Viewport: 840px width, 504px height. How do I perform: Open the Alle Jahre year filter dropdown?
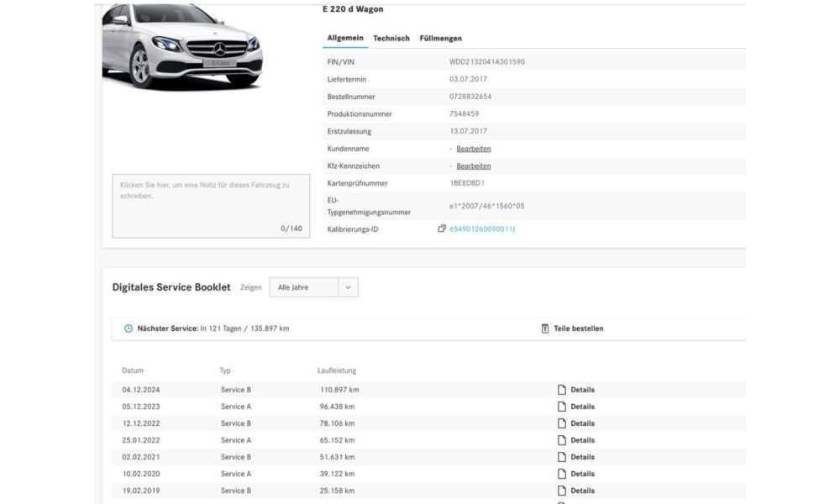point(313,287)
